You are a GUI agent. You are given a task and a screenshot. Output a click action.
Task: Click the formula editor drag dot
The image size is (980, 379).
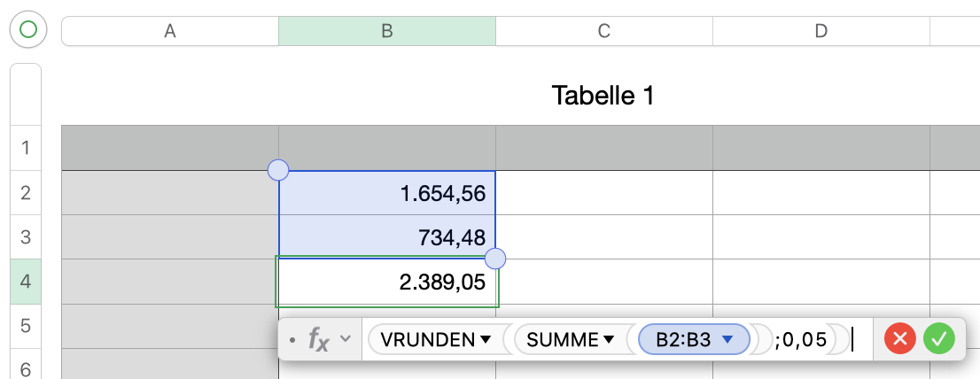click(293, 339)
